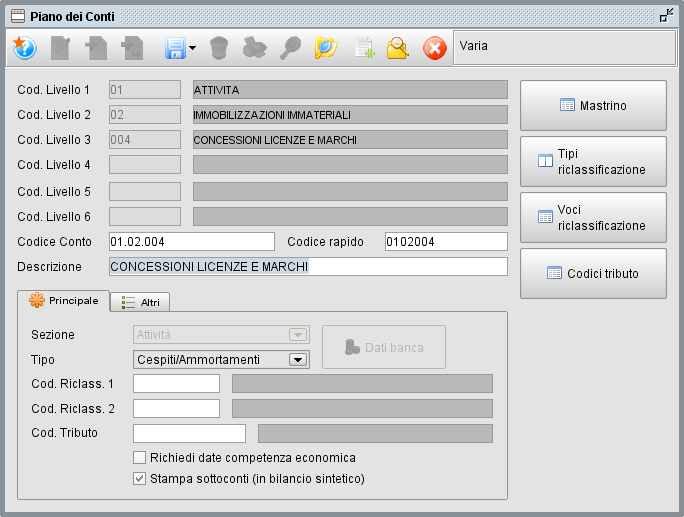Viewport: 684px width, 517px height.
Task: Click the ATTIVITA description field
Action: [x=350, y=89]
